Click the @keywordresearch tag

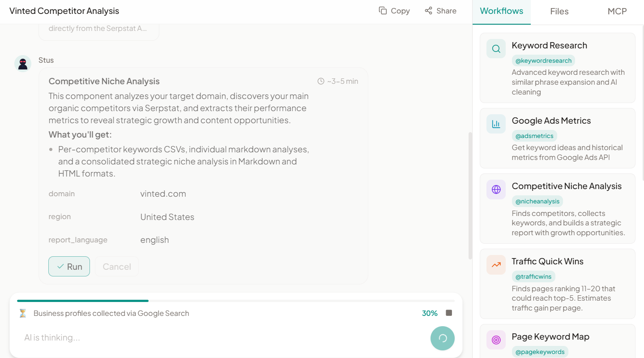pyautogui.click(x=543, y=60)
